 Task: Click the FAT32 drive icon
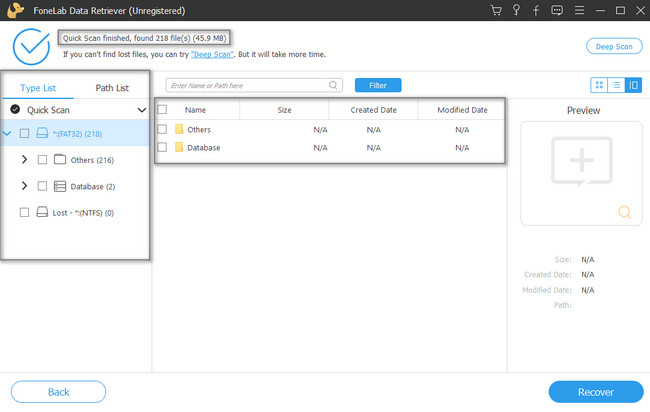click(42, 133)
